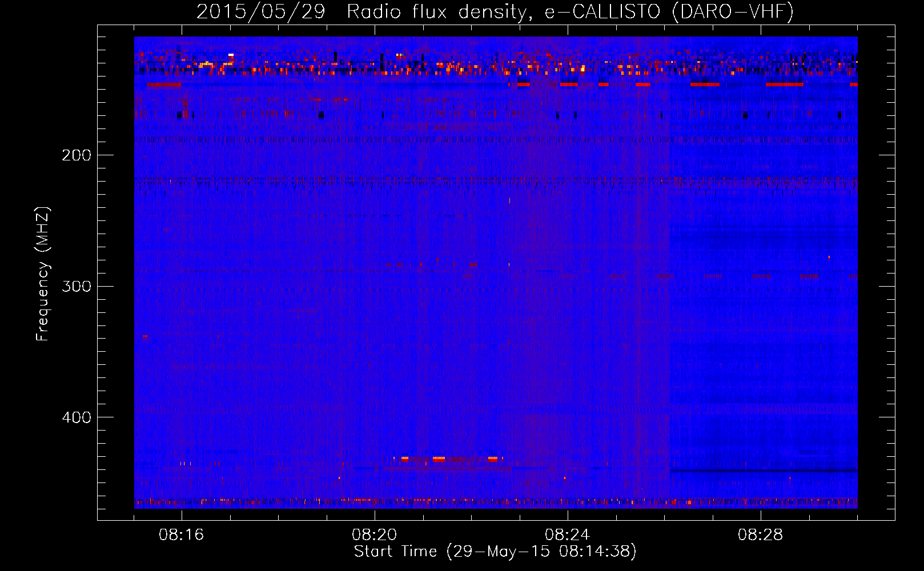The height and width of the screenshot is (571, 924).
Task: Click the Frequency (MHZ) axis title
Action: pos(43,274)
